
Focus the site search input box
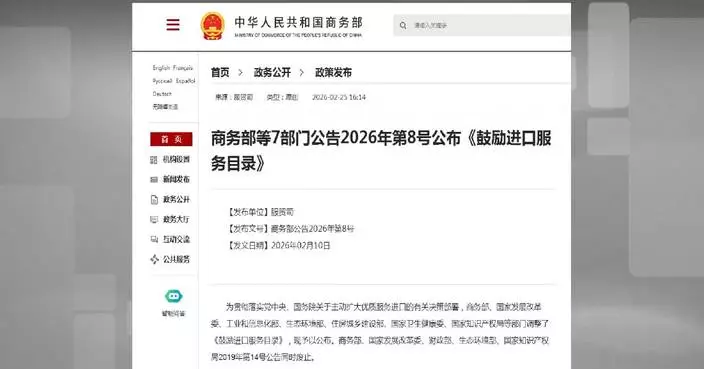[482, 26]
